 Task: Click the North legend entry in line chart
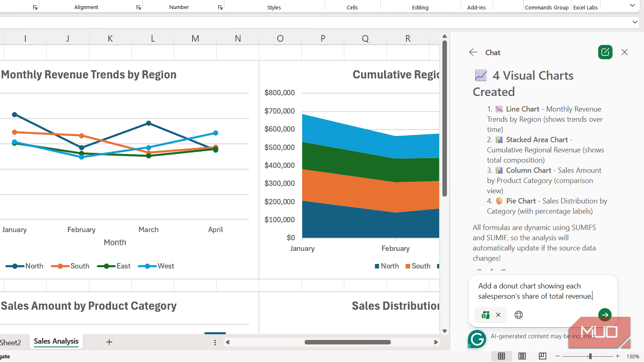24,266
